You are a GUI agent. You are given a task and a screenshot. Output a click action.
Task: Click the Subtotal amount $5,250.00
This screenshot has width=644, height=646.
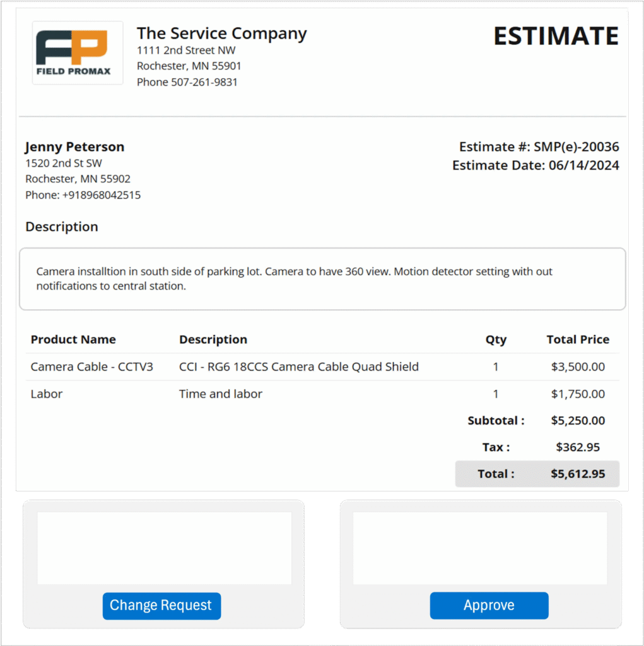coord(578,421)
